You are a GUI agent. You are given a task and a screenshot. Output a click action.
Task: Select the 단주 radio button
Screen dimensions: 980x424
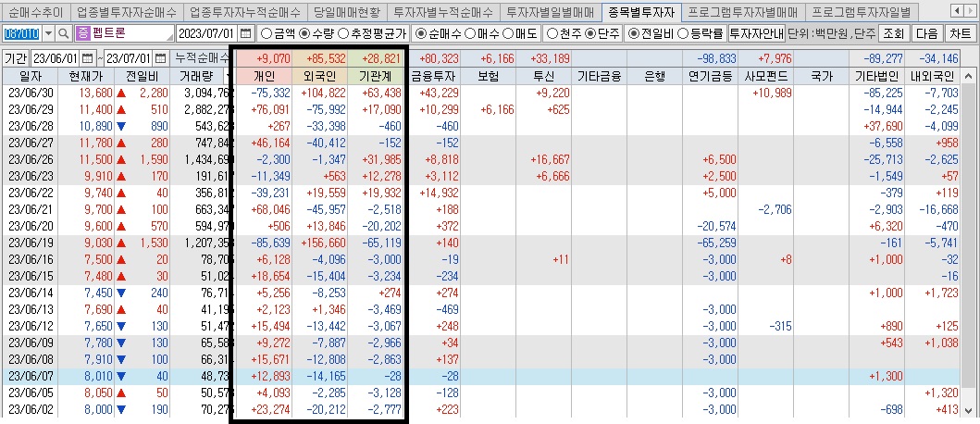click(x=589, y=33)
